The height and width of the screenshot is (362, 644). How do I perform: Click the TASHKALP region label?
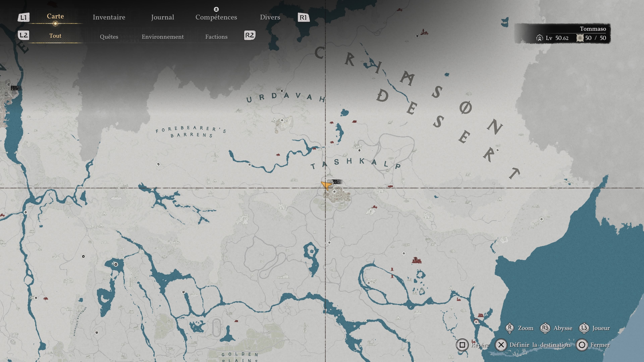point(356,163)
